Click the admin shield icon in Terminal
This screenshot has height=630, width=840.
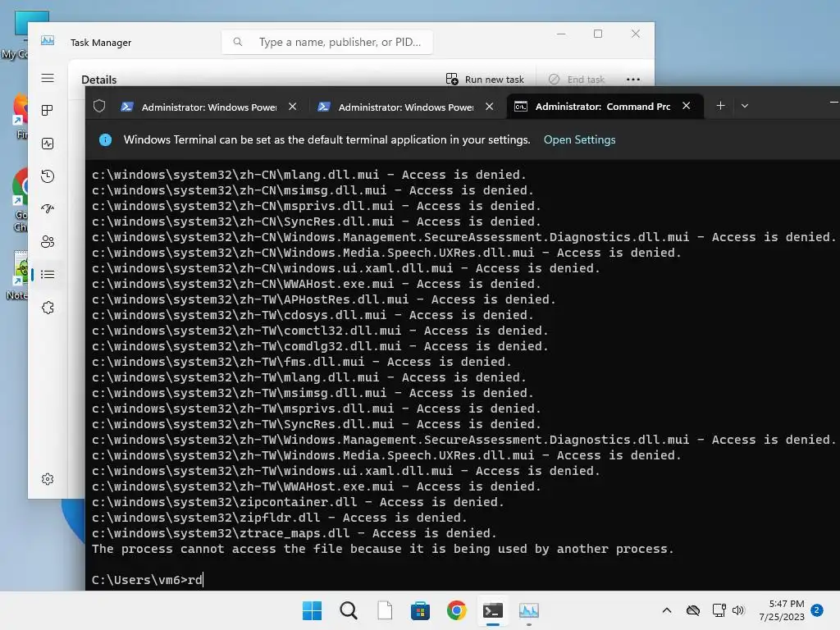(99, 106)
